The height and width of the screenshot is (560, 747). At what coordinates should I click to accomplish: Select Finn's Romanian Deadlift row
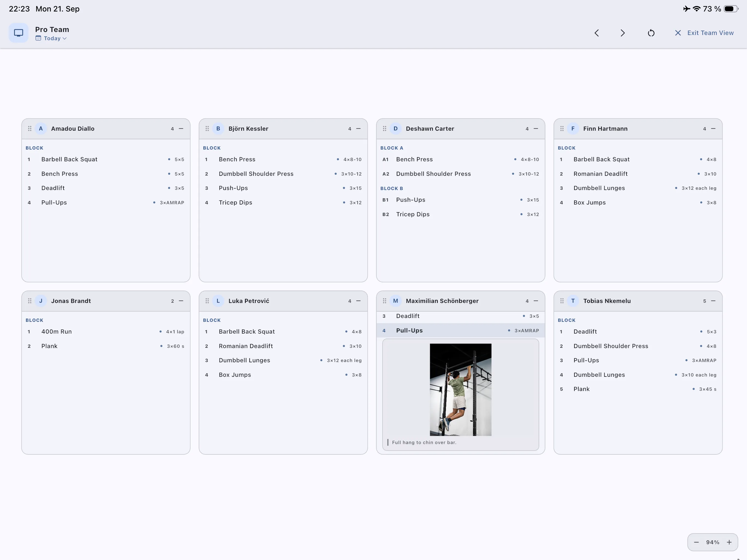[x=638, y=174]
